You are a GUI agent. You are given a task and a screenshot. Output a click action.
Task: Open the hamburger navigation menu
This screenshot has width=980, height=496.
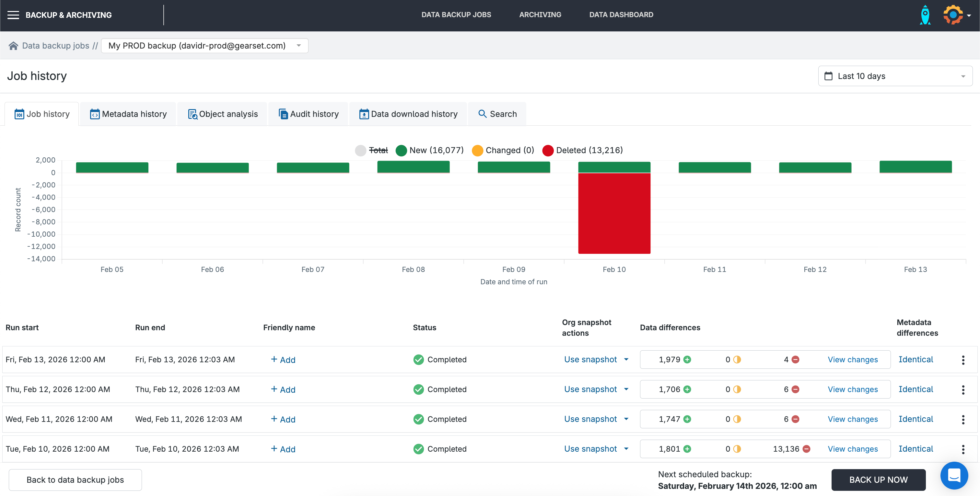[x=13, y=15]
